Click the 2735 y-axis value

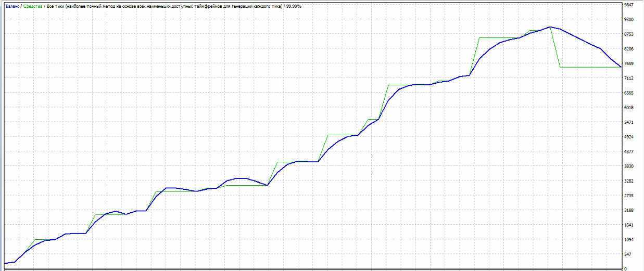tap(628, 196)
